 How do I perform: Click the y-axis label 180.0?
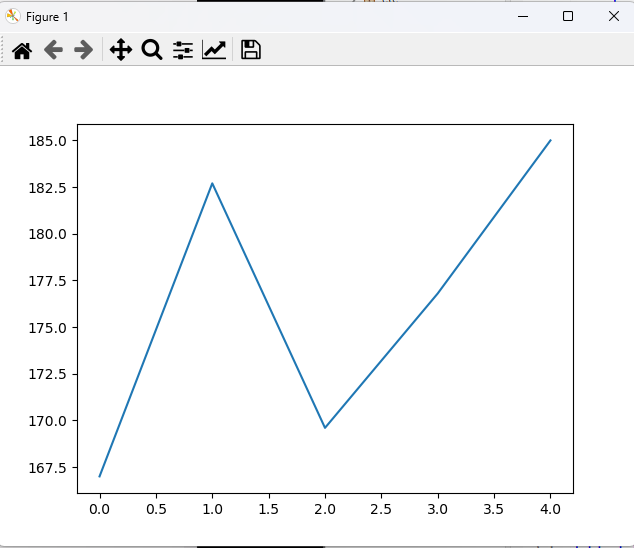click(x=47, y=234)
